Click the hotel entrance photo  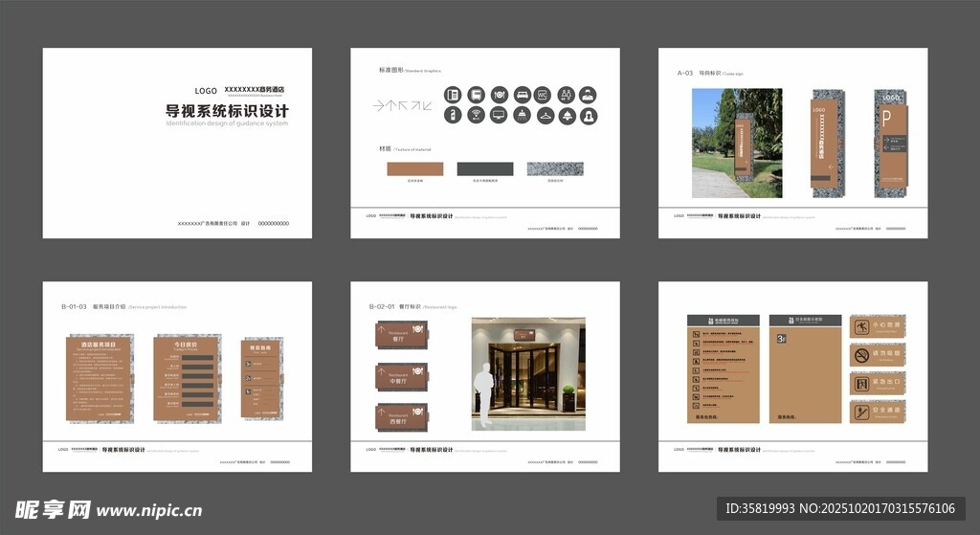[528, 374]
